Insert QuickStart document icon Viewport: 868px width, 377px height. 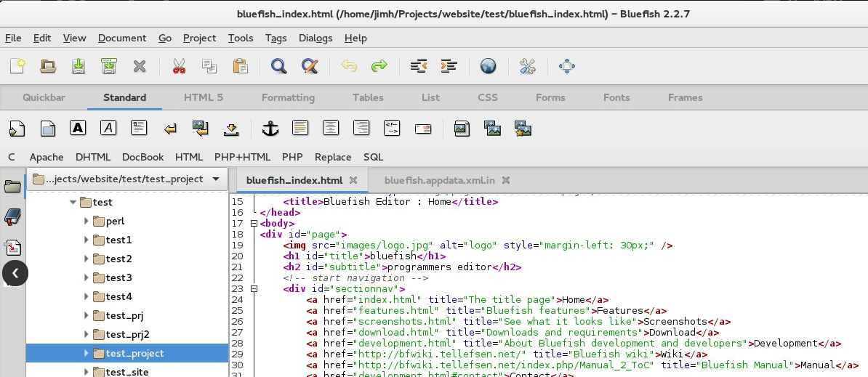[17, 129]
